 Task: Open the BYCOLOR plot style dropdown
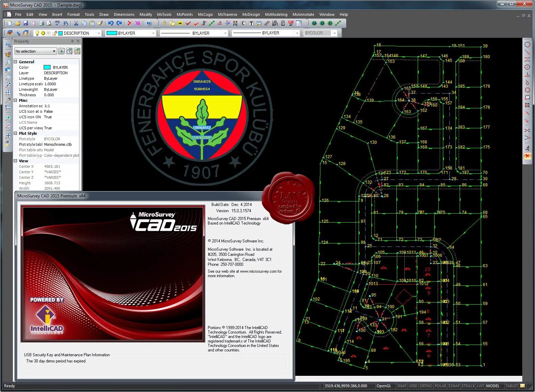(334, 33)
